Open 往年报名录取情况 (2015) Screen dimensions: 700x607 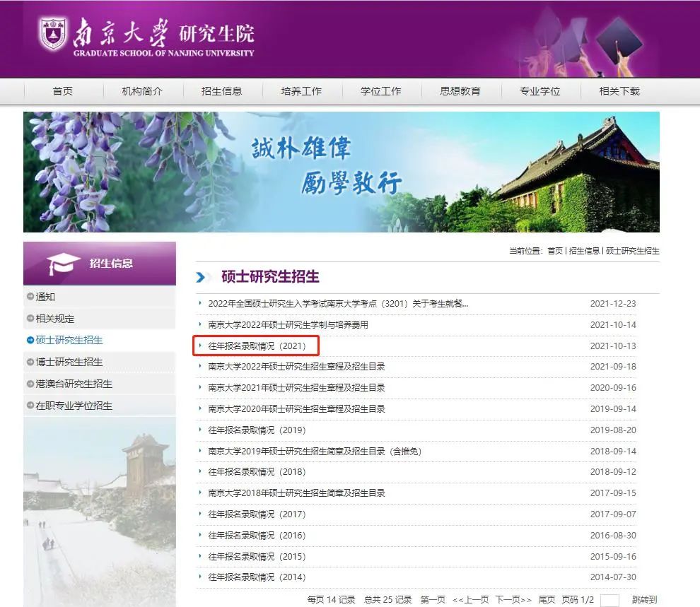[x=257, y=557]
